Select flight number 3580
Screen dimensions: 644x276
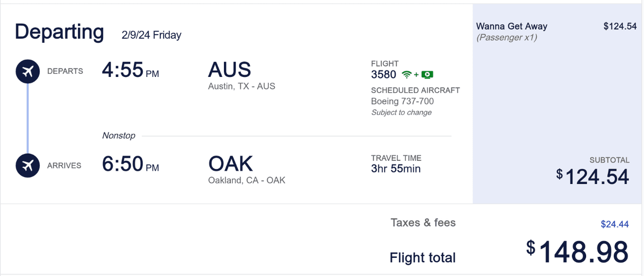point(383,75)
